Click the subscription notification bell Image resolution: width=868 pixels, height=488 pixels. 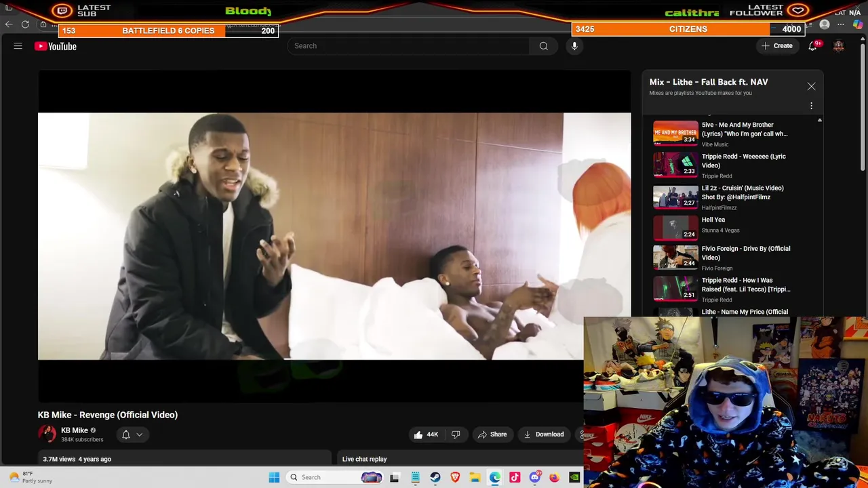tap(125, 434)
